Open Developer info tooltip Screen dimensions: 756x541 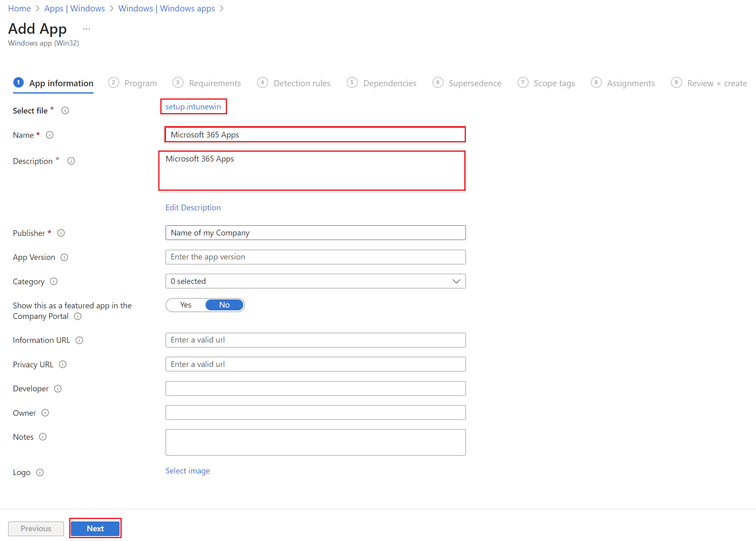pyautogui.click(x=57, y=388)
